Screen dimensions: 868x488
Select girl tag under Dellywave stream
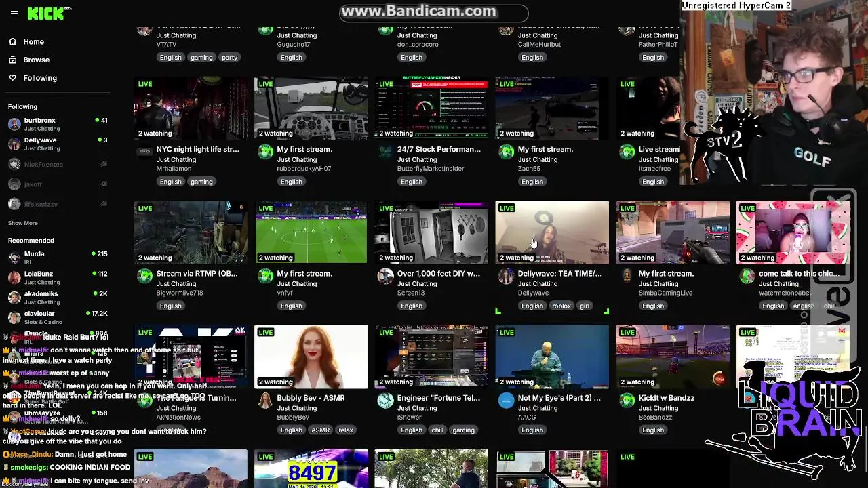point(585,306)
